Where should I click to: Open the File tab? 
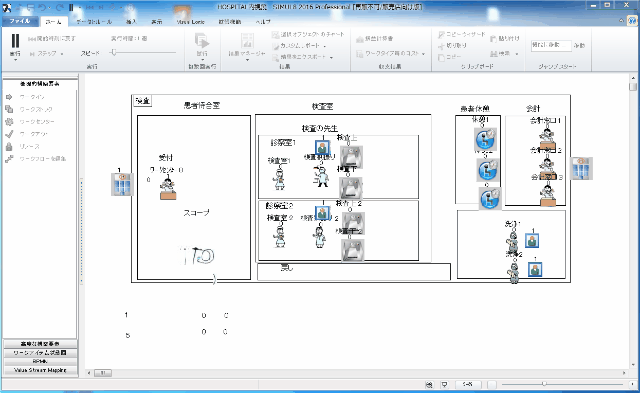coord(20,21)
